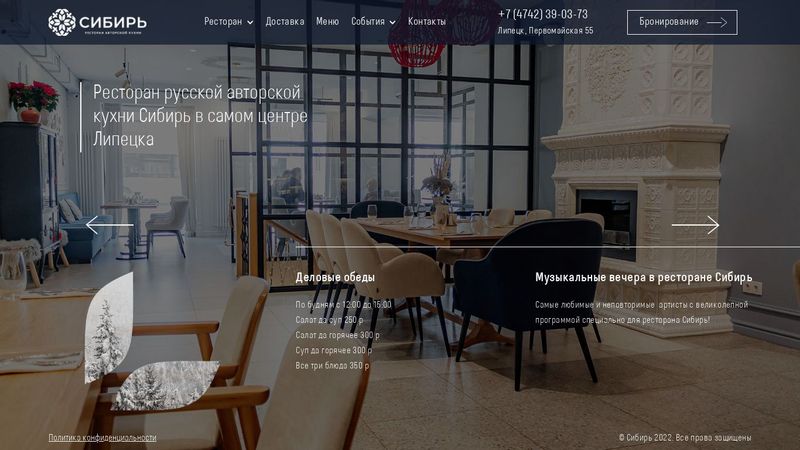Open the Деловые обеды heading

point(335,277)
